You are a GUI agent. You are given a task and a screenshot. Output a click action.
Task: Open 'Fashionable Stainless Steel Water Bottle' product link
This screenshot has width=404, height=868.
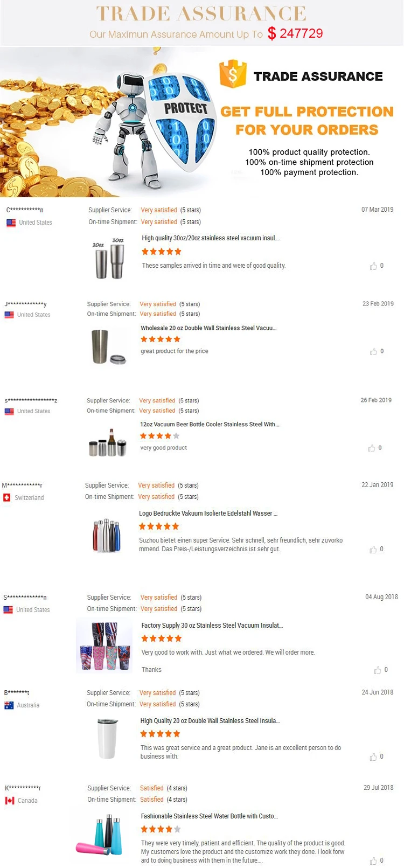click(210, 816)
